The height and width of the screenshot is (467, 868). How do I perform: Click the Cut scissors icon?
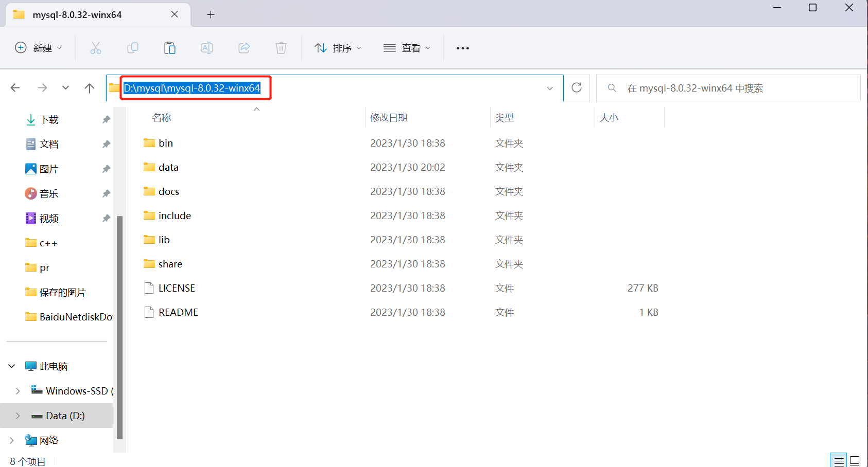click(96, 48)
